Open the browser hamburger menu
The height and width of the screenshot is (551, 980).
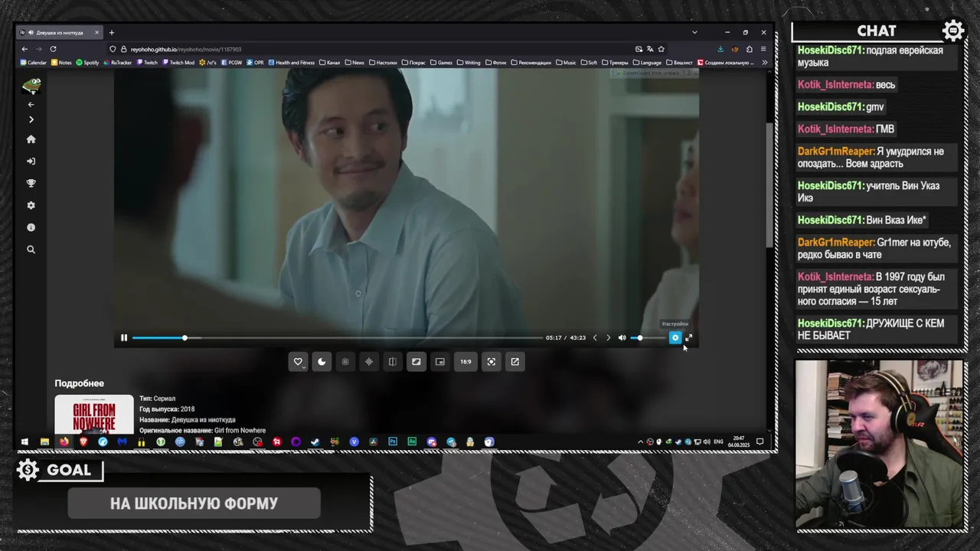763,49
